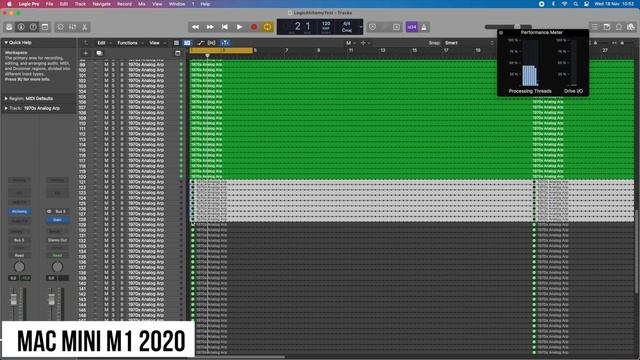Start playback with Play button
640x360 pixels.
pyautogui.click(x=239, y=27)
